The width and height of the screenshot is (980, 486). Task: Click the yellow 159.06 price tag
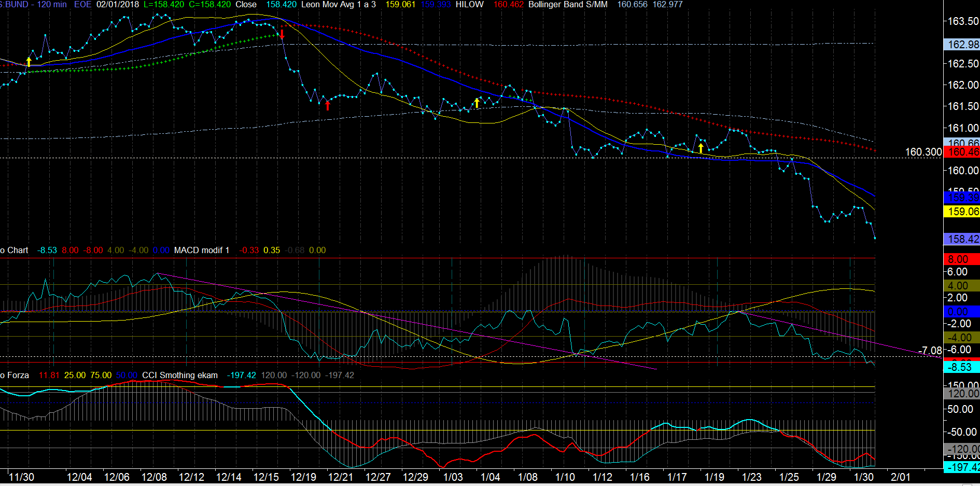coord(962,212)
